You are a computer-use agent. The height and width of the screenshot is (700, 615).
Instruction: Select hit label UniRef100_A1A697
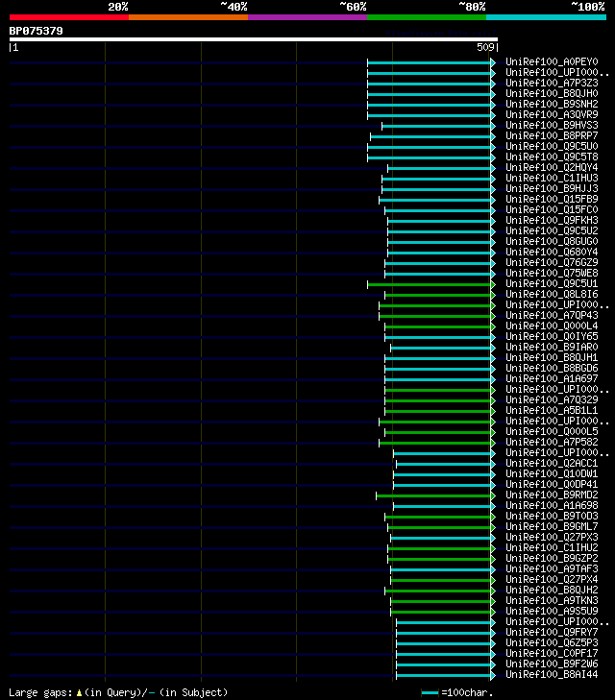coord(552,378)
